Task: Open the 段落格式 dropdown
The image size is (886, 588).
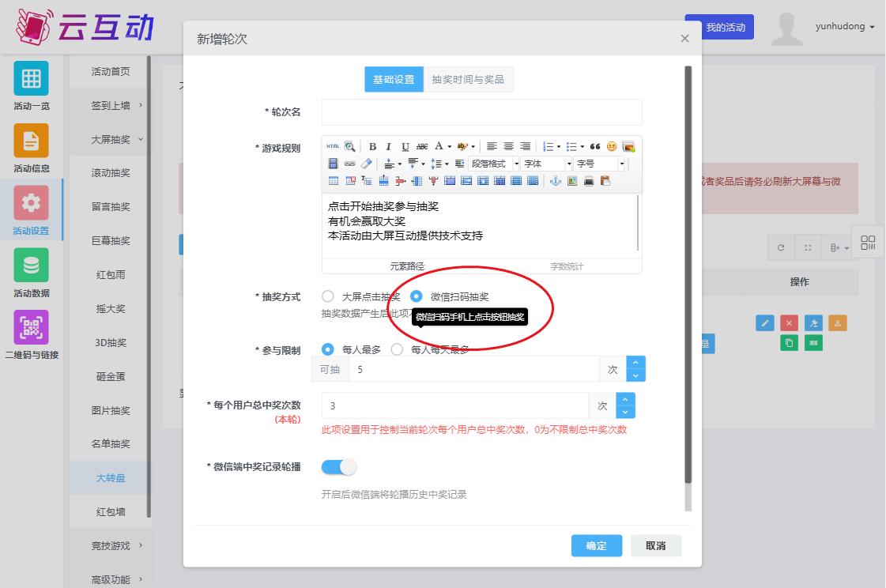Action: click(x=494, y=164)
